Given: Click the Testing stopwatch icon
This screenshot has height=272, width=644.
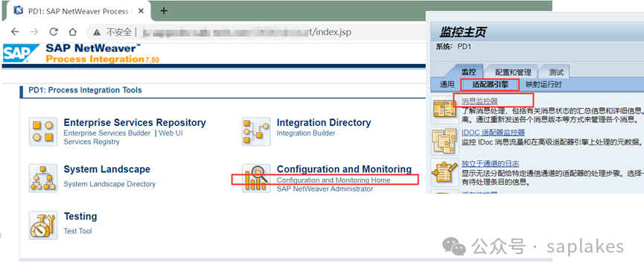Looking at the screenshot, I should (43, 225).
